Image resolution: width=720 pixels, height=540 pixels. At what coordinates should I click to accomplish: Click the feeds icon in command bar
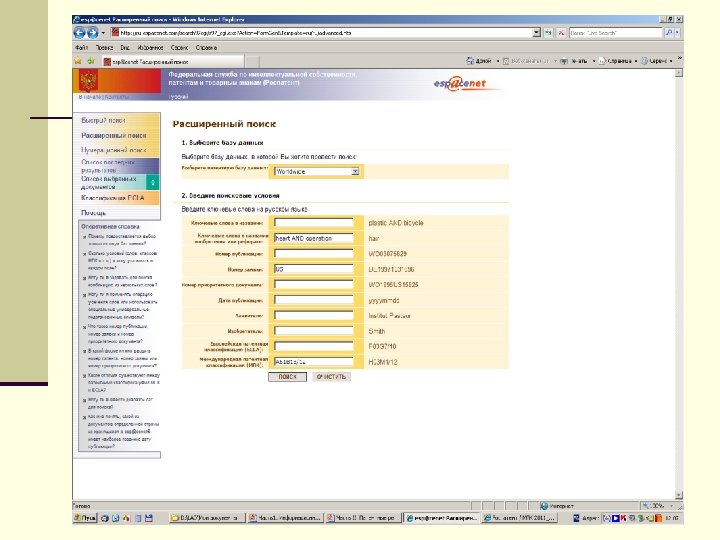tap(506, 61)
